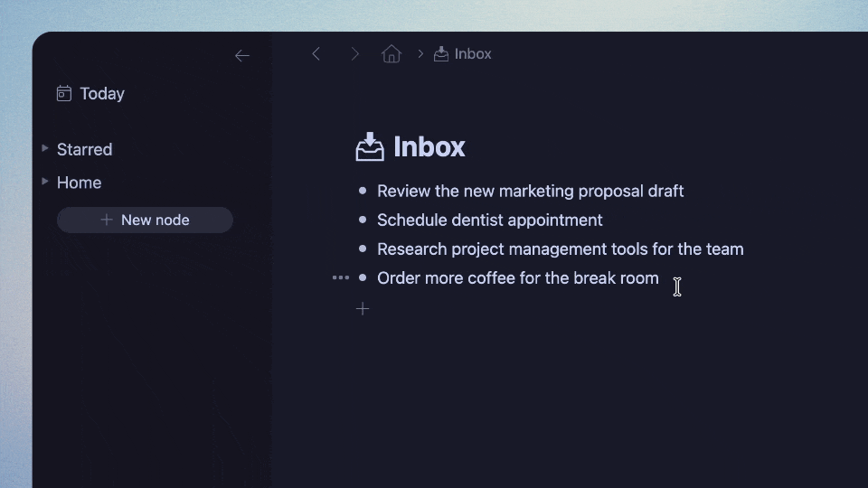Image resolution: width=868 pixels, height=488 pixels.
Task: Open the Today calendar view
Action: pyautogui.click(x=90, y=94)
